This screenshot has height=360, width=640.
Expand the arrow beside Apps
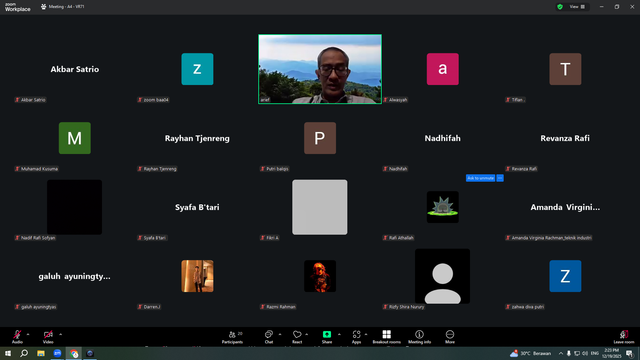(366, 334)
